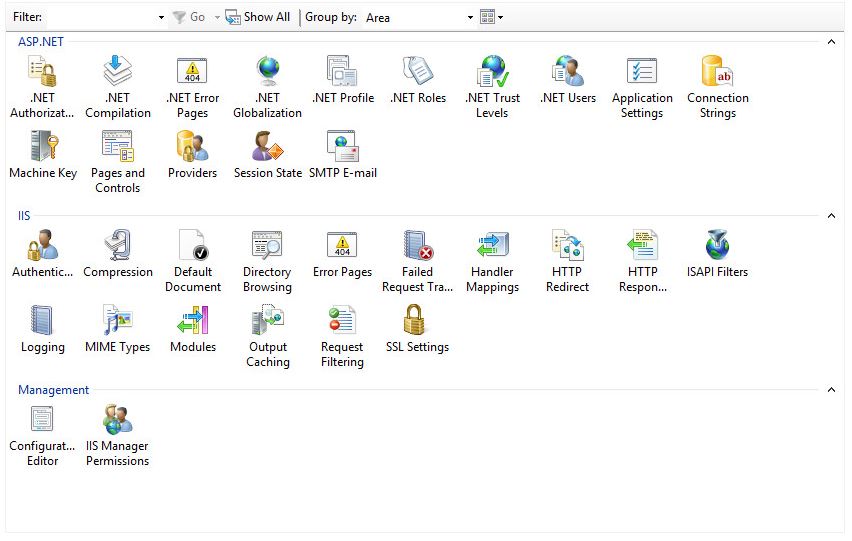Open Directory Browsing feature
This screenshot has height=541, width=852.
click(267, 261)
